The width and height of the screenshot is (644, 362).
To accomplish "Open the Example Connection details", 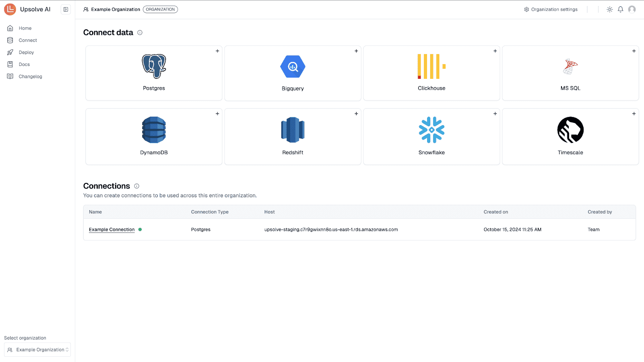I will (x=111, y=229).
